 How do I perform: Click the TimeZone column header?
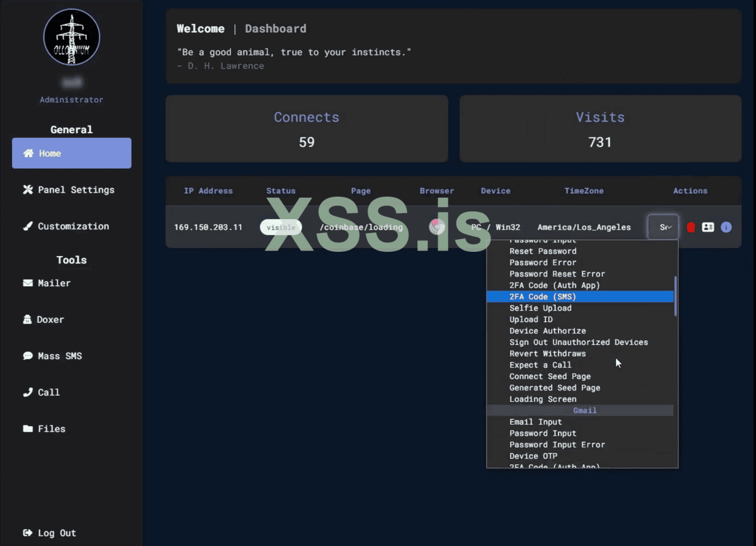coord(584,191)
